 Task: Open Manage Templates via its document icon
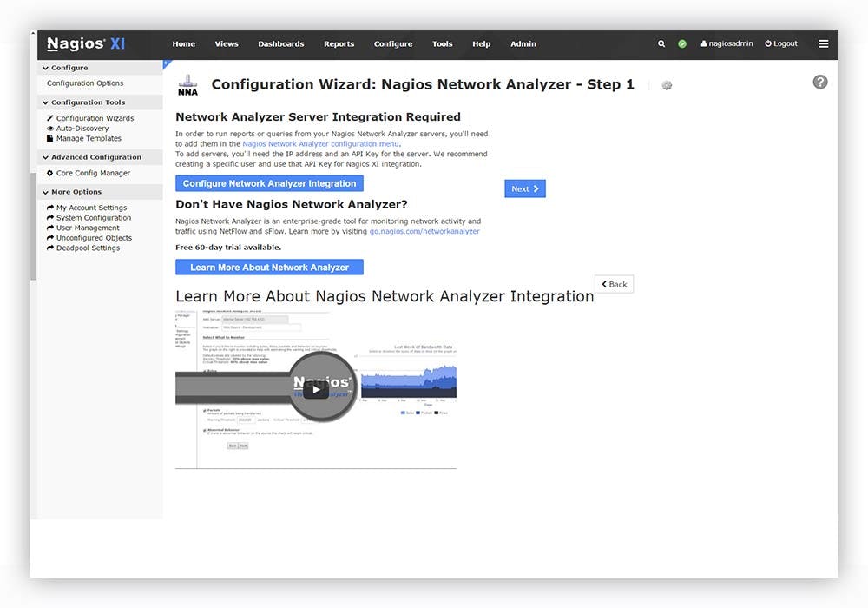49,138
